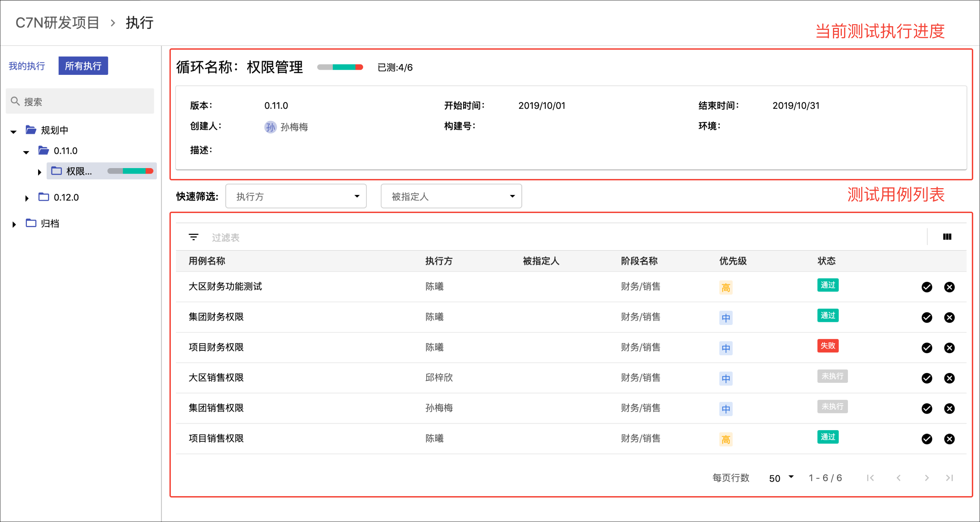Screen dimensions: 980x522
Task: Collapse the 0.11.0 version node
Action: click(26, 152)
